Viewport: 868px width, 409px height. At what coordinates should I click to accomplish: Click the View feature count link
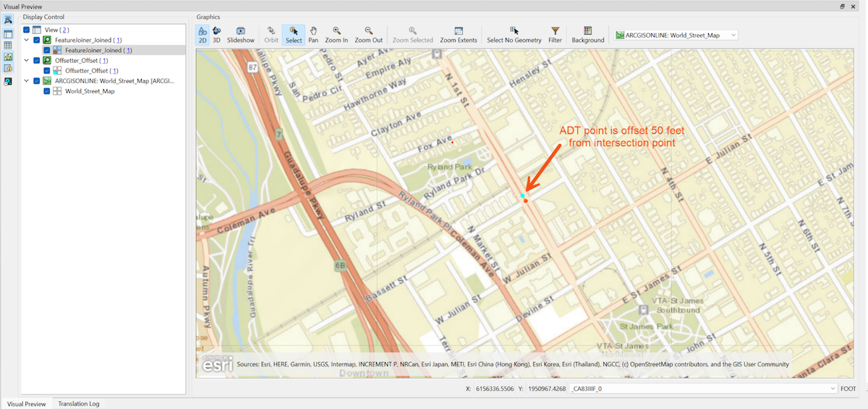[x=65, y=30]
